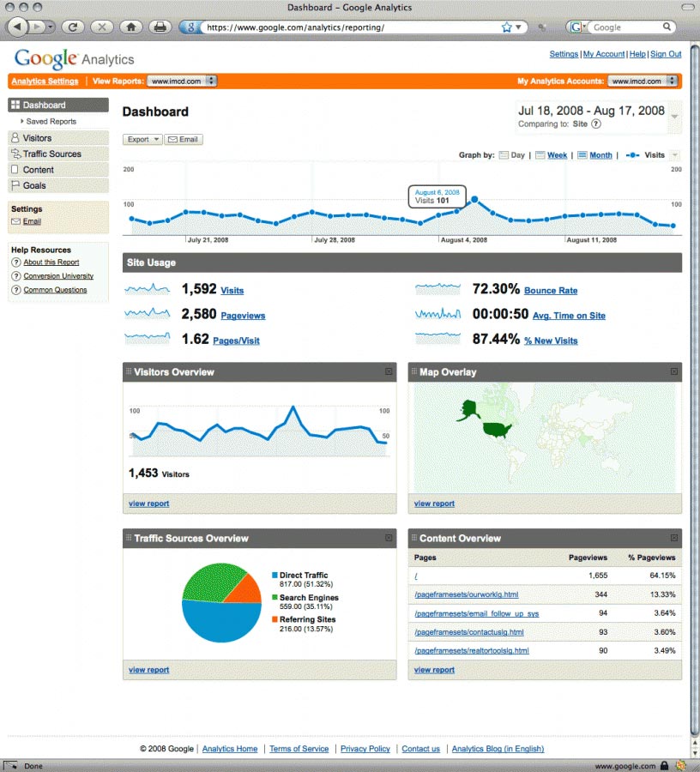Close the Visitors Overview widget

pyautogui.click(x=389, y=371)
